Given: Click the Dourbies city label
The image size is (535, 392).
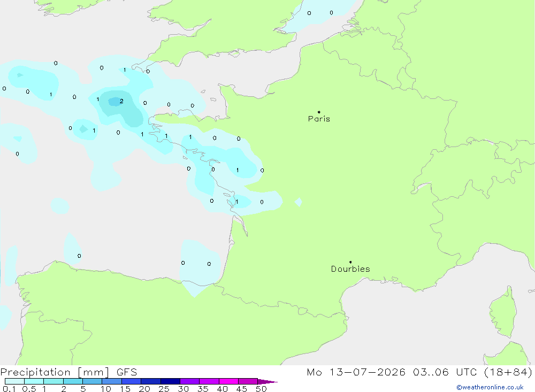Looking at the screenshot, I should click(x=350, y=269).
